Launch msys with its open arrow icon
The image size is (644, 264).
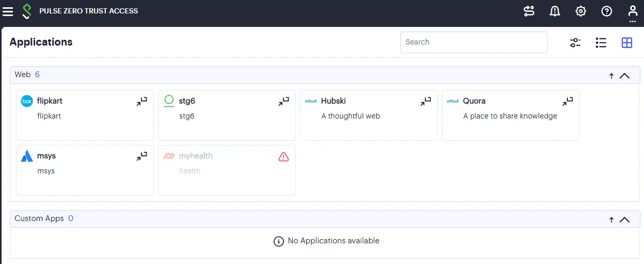click(142, 156)
